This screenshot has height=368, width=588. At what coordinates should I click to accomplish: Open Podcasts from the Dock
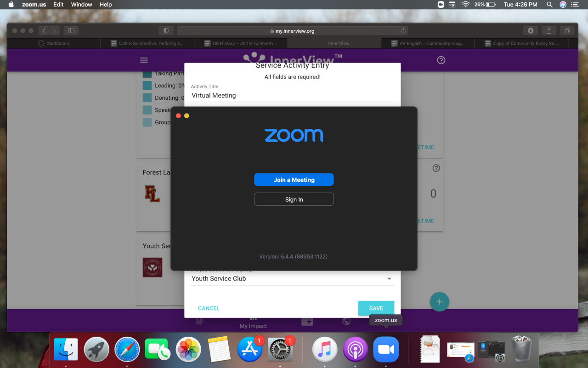pyautogui.click(x=355, y=349)
